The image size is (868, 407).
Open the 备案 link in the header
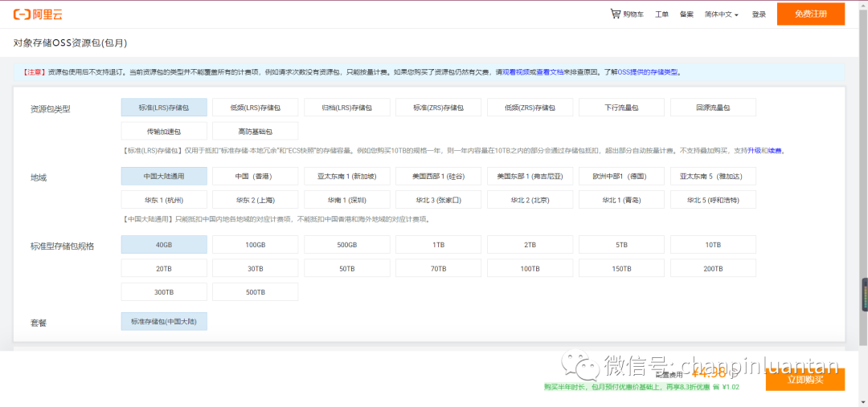pos(686,14)
